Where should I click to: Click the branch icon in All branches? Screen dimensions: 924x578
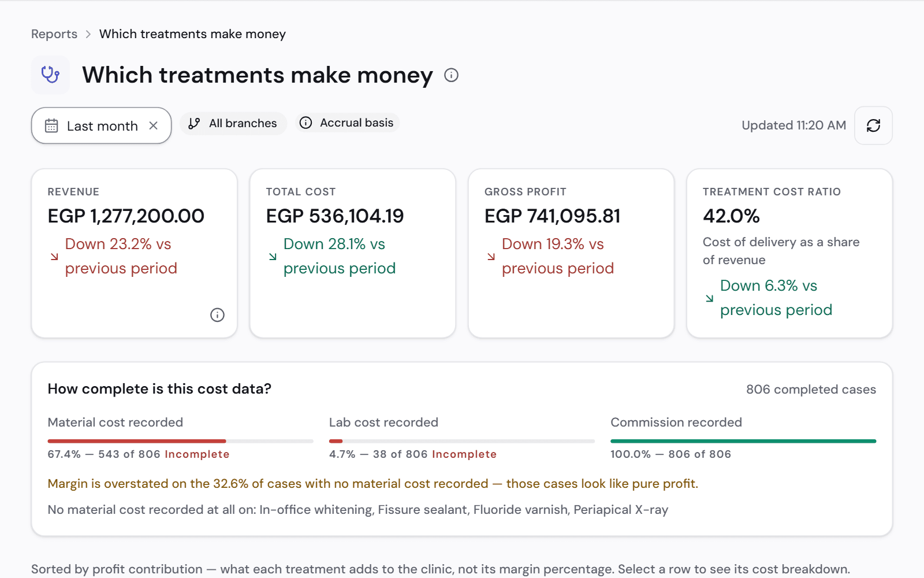click(x=194, y=123)
